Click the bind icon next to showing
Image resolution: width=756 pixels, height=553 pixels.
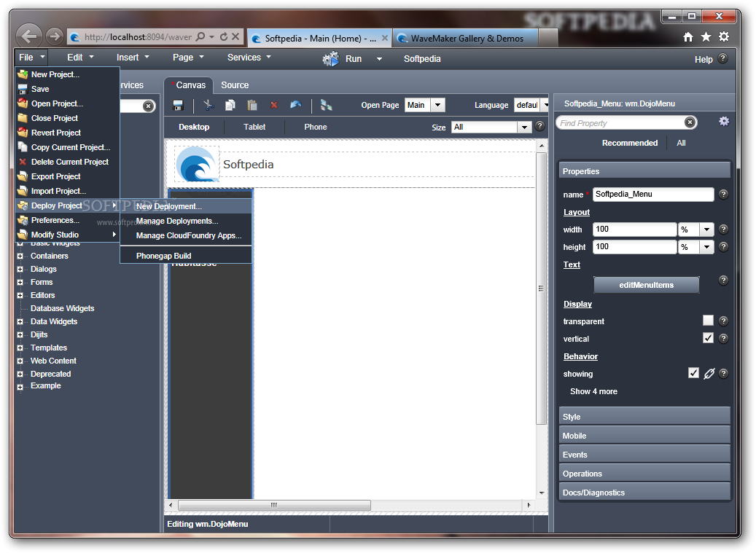709,373
